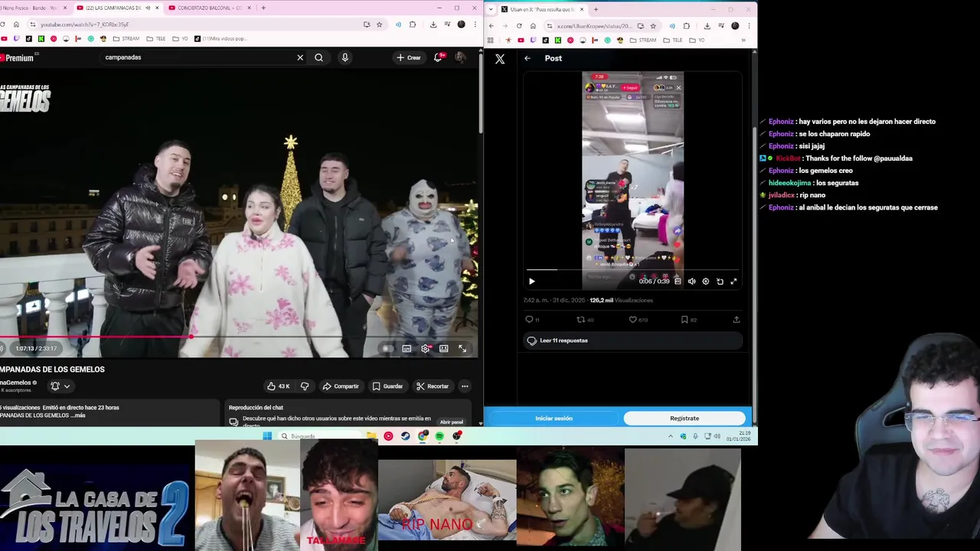Open tab search chevron in X window
This screenshot has width=980, height=551.
point(491,9)
